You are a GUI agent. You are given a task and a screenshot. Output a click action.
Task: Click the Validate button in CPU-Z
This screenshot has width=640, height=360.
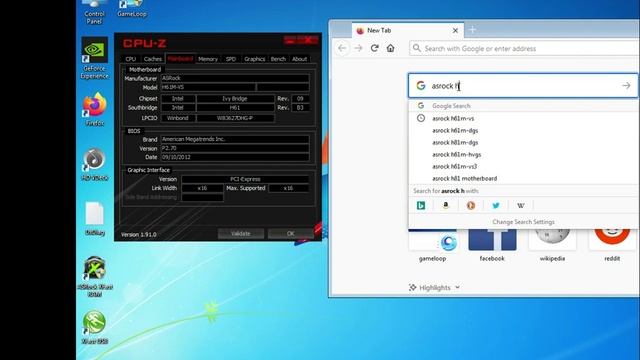pos(241,233)
